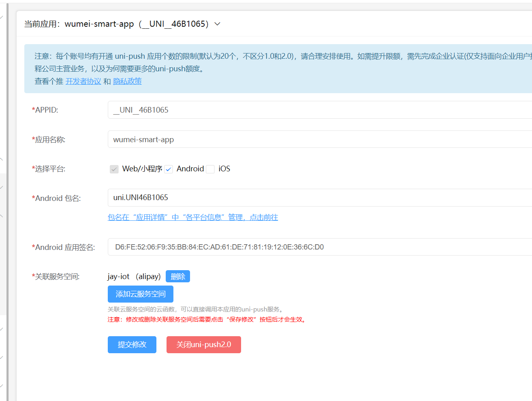Expand the current app dropdown chevron

[x=218, y=24]
